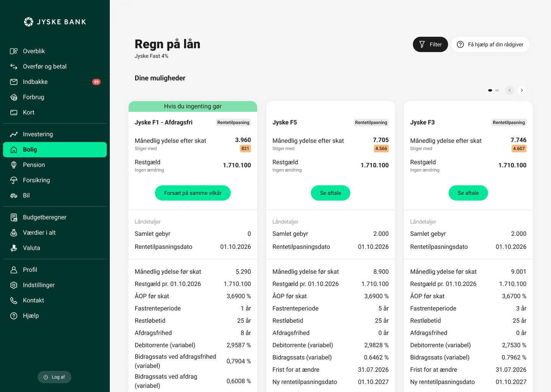The image size is (551, 392).
Task: Click Rentetilpasning tag on Jyske F1 card
Action: pos(233,122)
